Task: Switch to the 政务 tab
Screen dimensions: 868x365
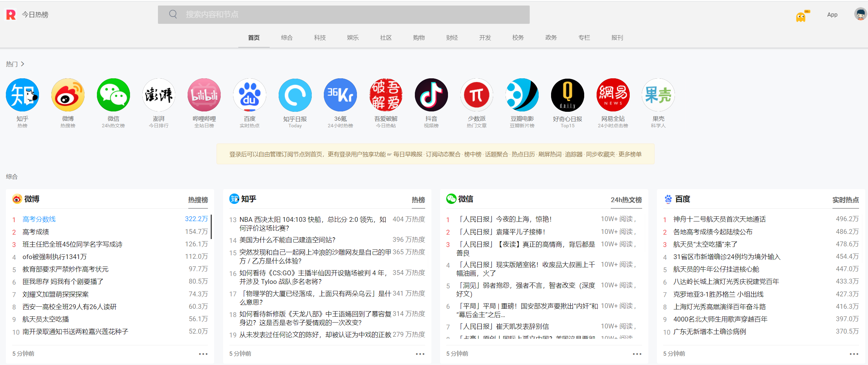Action: pos(551,38)
